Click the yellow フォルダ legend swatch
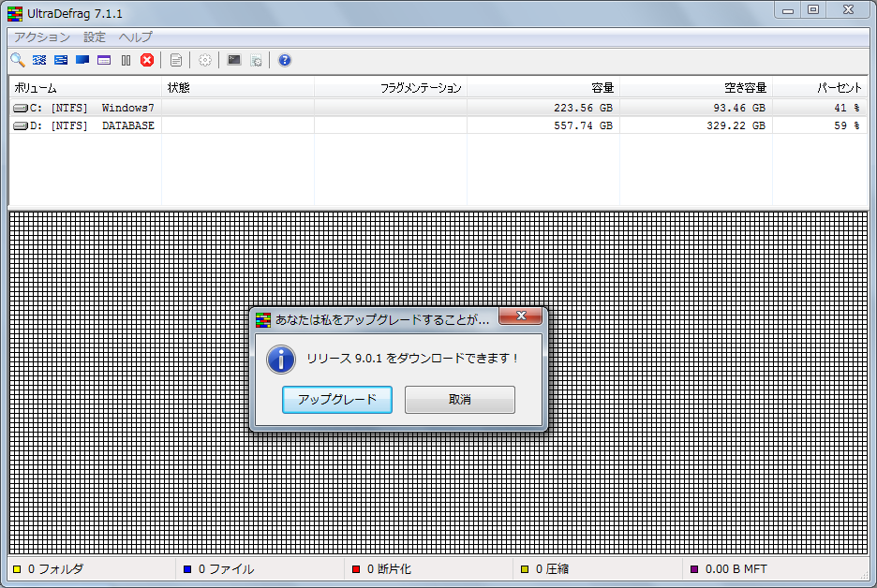 (17, 569)
